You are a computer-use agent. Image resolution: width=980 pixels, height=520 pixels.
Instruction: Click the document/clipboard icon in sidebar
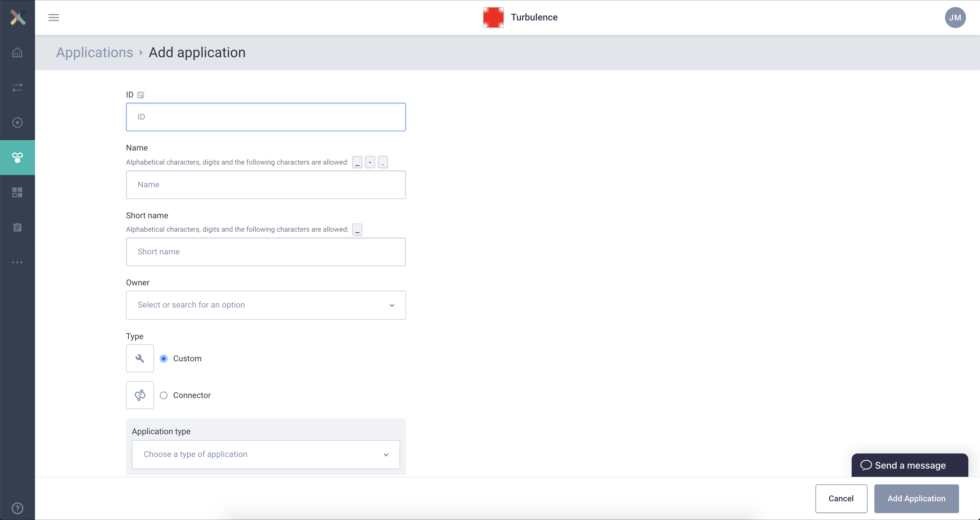(17, 228)
